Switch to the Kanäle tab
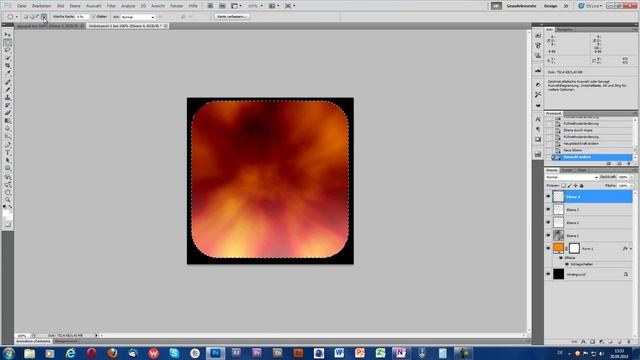 (x=567, y=170)
